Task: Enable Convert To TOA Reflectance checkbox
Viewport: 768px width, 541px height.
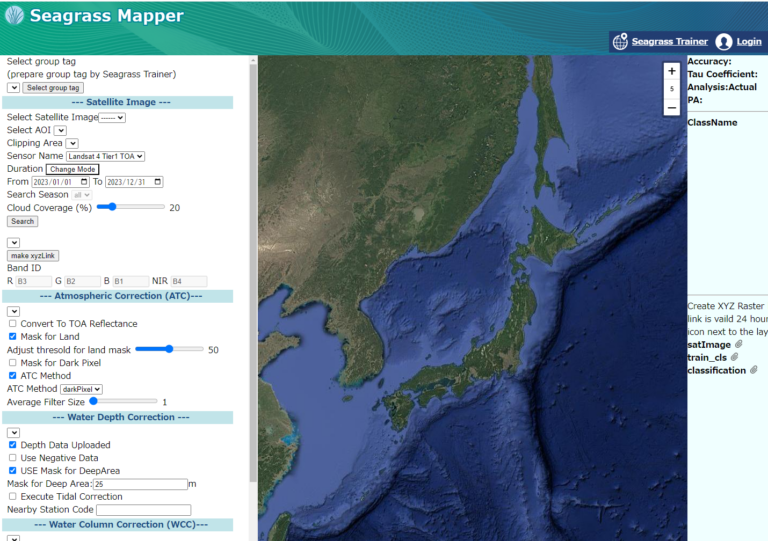Action: 13,324
